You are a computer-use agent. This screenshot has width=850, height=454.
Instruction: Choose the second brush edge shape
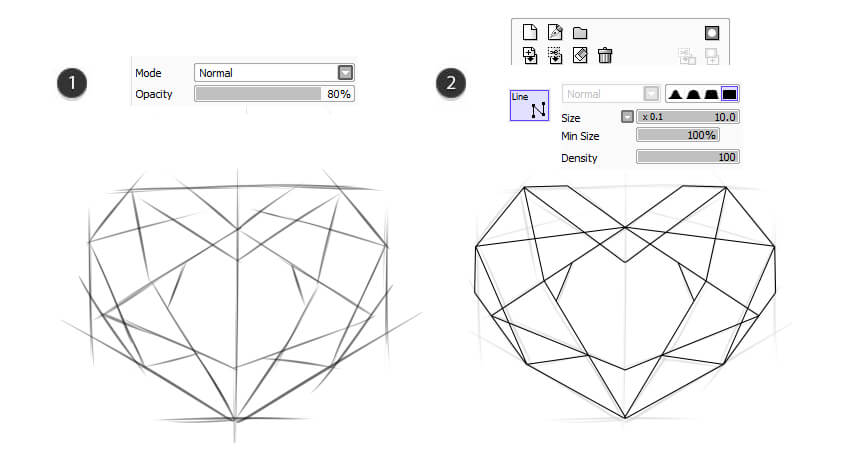[693, 94]
